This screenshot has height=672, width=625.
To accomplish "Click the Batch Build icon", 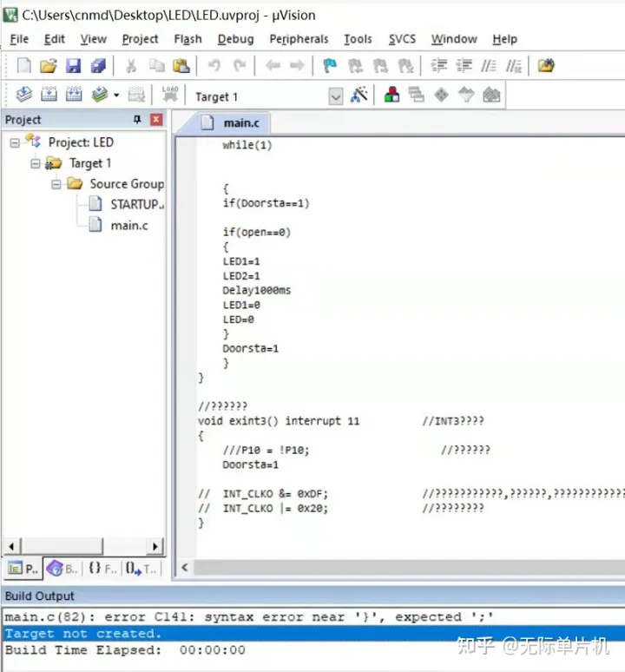I will (x=99, y=95).
